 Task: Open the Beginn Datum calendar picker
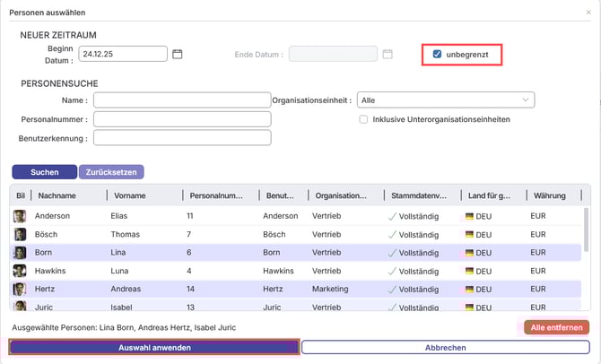178,54
